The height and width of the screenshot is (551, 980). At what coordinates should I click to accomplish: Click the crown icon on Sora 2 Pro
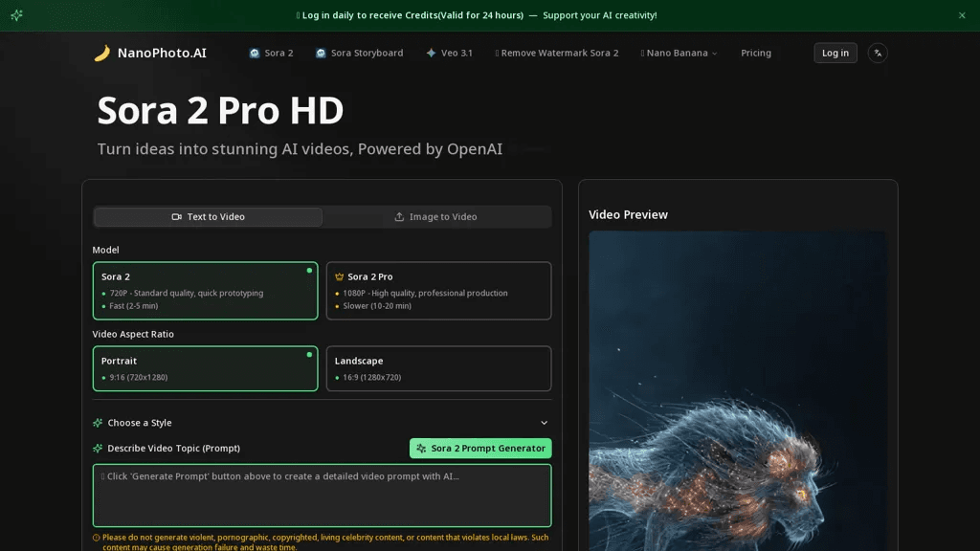pyautogui.click(x=340, y=276)
